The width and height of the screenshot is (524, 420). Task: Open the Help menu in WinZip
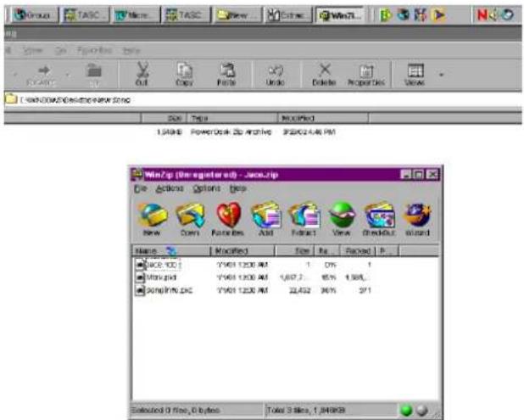click(x=238, y=188)
